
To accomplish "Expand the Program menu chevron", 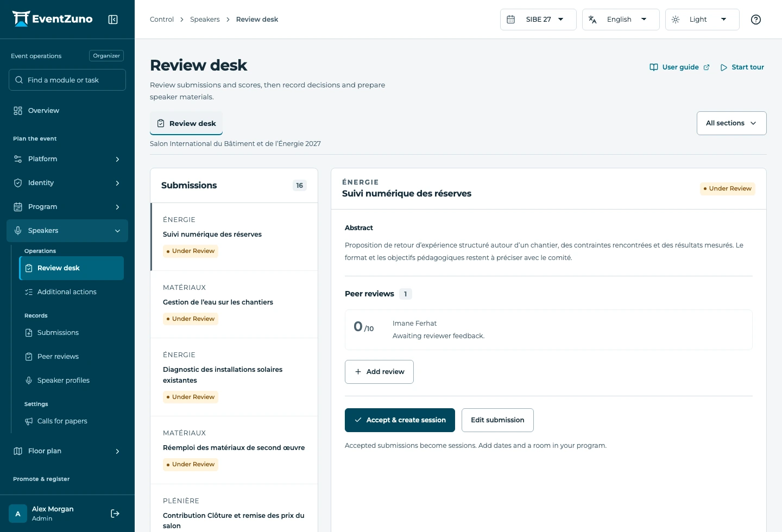I will 117,207.
